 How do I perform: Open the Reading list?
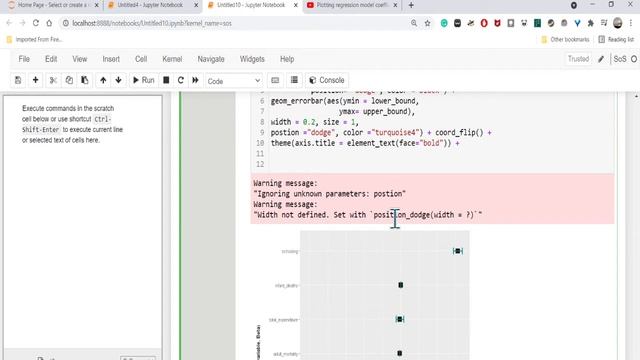[x=616, y=40]
